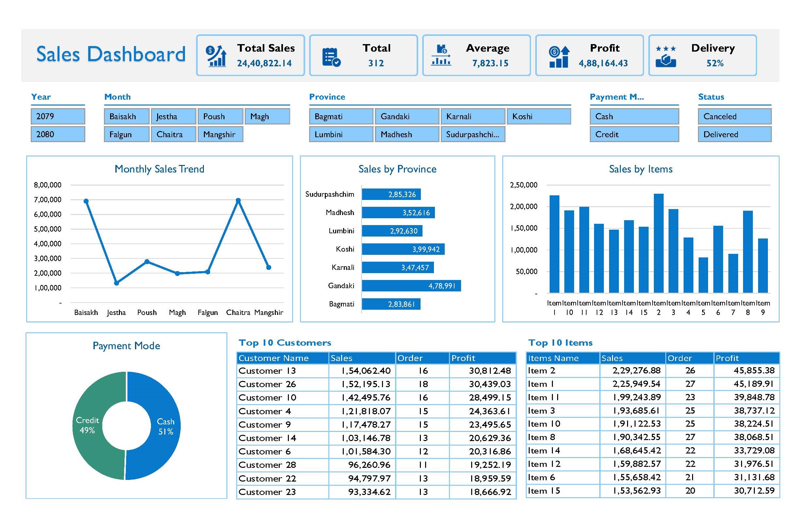This screenshot has height=525, width=812.
Task: Click the Monthly Sales Trend chart title
Action: pos(159,169)
